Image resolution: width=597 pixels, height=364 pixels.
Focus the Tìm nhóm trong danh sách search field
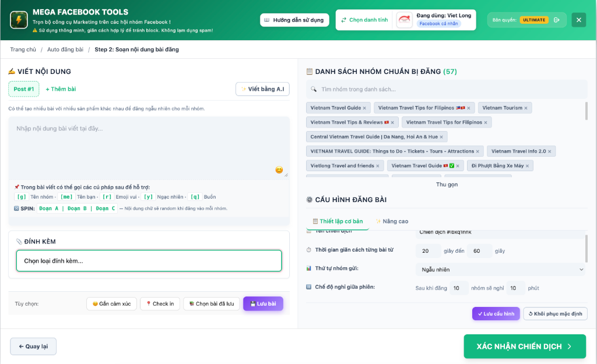coord(447,89)
